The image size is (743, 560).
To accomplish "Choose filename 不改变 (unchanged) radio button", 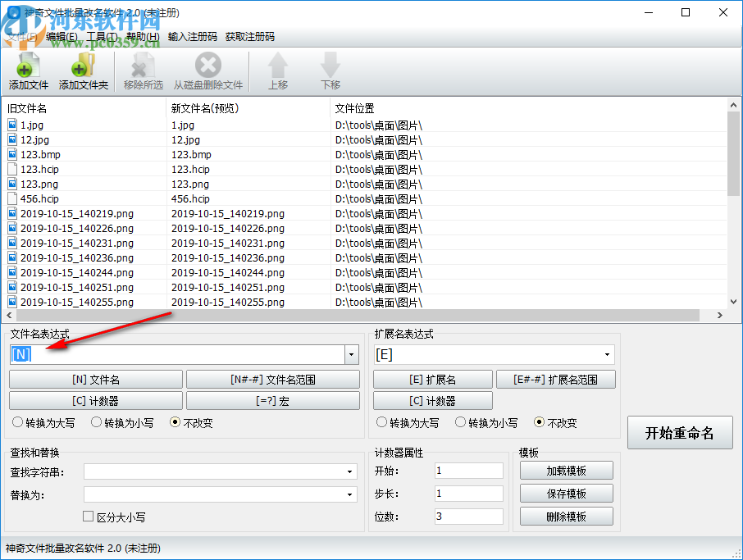I will click(175, 421).
